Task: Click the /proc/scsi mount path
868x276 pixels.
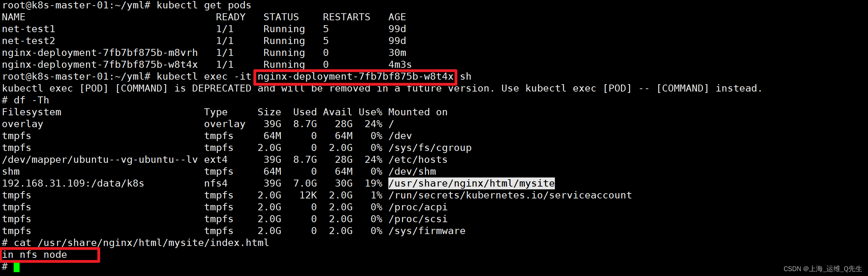Action: click(418, 219)
